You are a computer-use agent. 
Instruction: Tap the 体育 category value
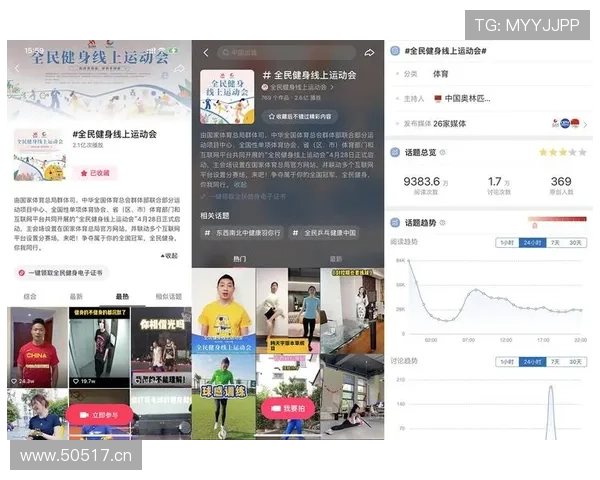pyautogui.click(x=440, y=74)
